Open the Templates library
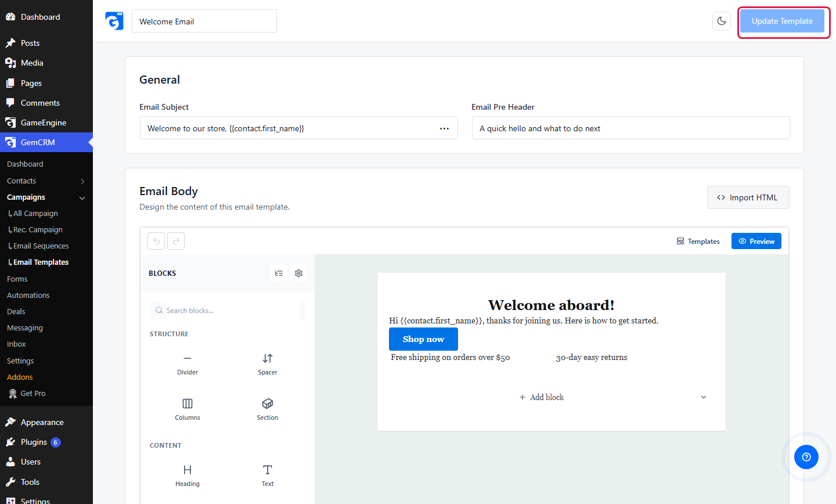836x504 pixels. tap(698, 241)
